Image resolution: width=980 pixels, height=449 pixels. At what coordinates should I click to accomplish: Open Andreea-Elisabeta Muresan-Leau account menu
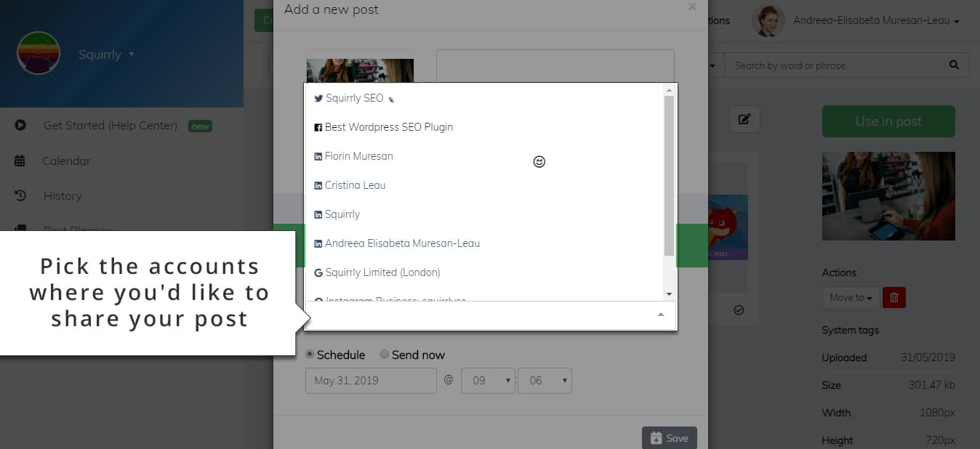pyautogui.click(x=876, y=21)
